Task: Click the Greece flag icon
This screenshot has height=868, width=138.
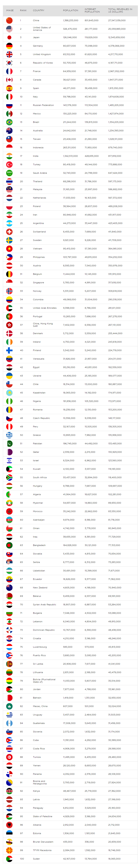Action: pyautogui.click(x=9, y=435)
